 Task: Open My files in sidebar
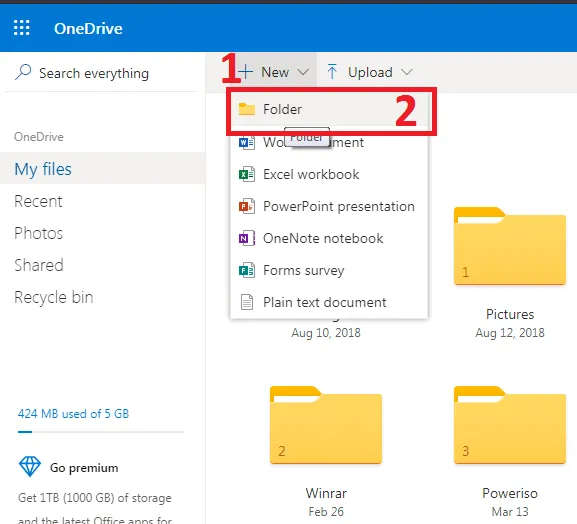point(103,169)
